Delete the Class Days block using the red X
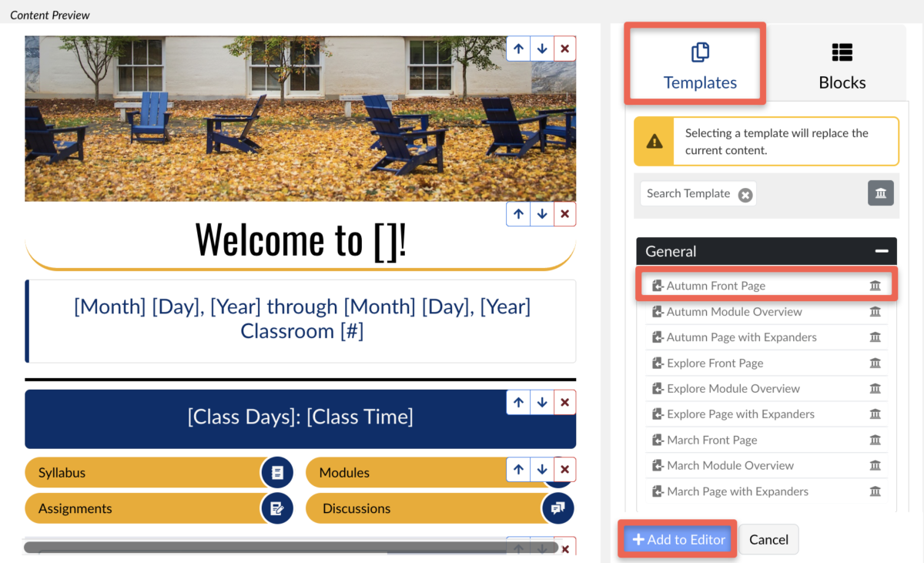This screenshot has width=924, height=563. pyautogui.click(x=564, y=402)
